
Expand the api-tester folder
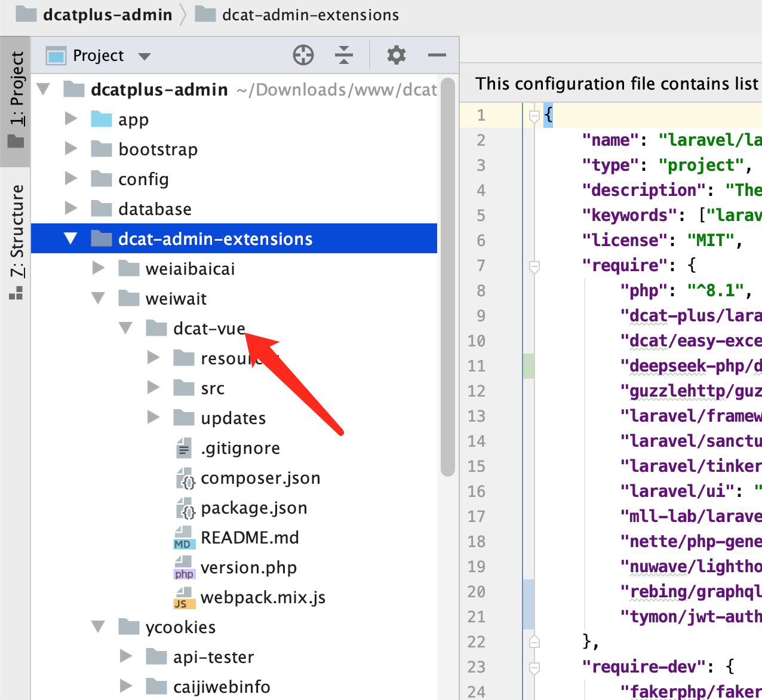(125, 656)
